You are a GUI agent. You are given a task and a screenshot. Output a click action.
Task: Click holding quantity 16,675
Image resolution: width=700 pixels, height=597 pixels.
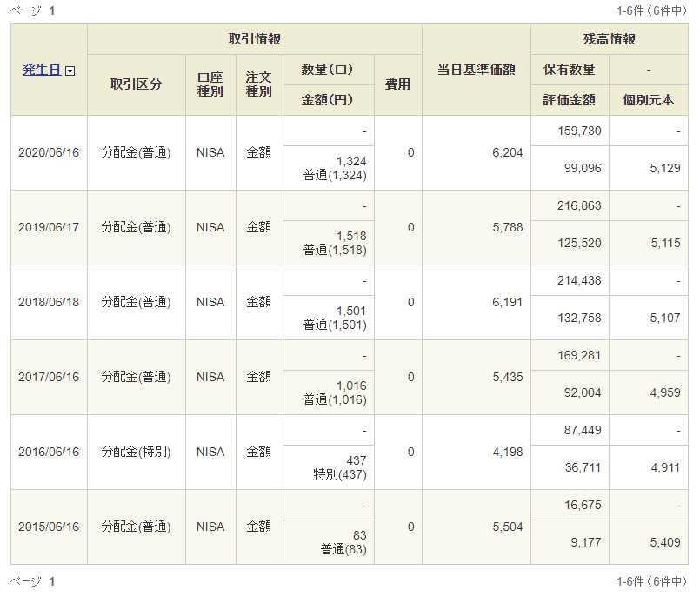[583, 505]
